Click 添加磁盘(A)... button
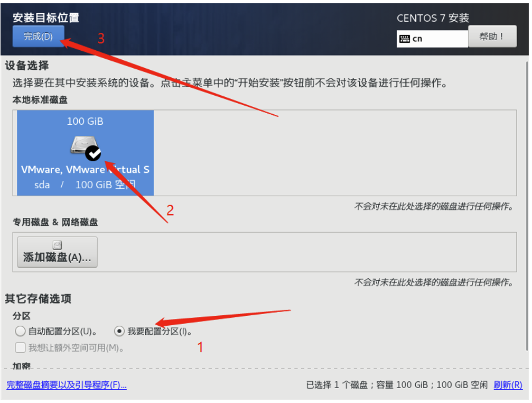532x403 pixels. tap(58, 252)
